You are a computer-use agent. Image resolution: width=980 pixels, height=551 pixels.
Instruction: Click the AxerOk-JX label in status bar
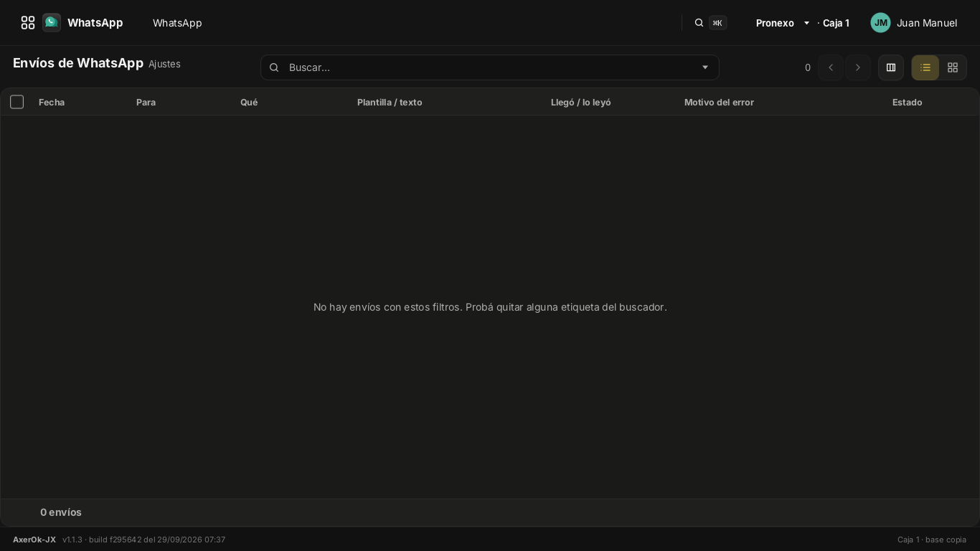[x=34, y=540]
